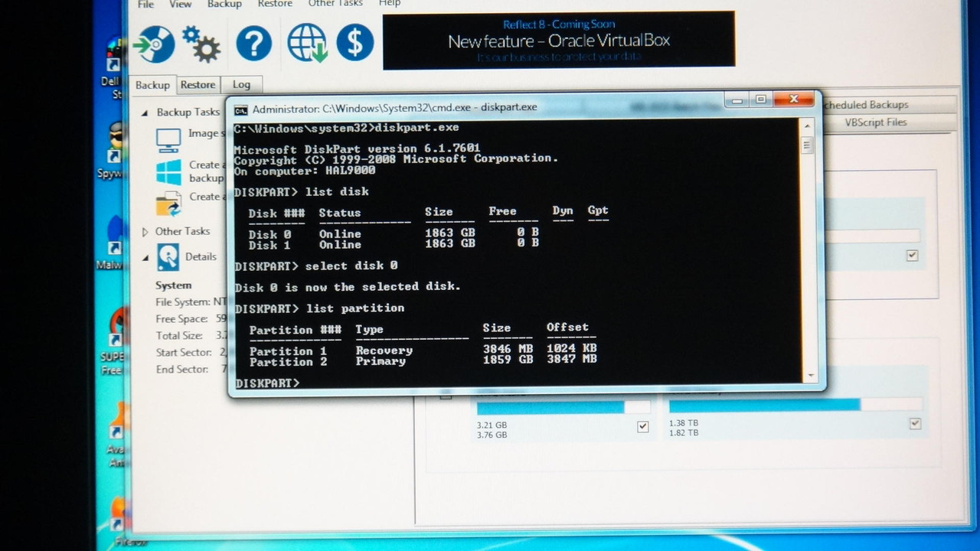Click the cmd window scrollbar thumb
The width and height of the screenshot is (980, 551).
click(x=807, y=145)
